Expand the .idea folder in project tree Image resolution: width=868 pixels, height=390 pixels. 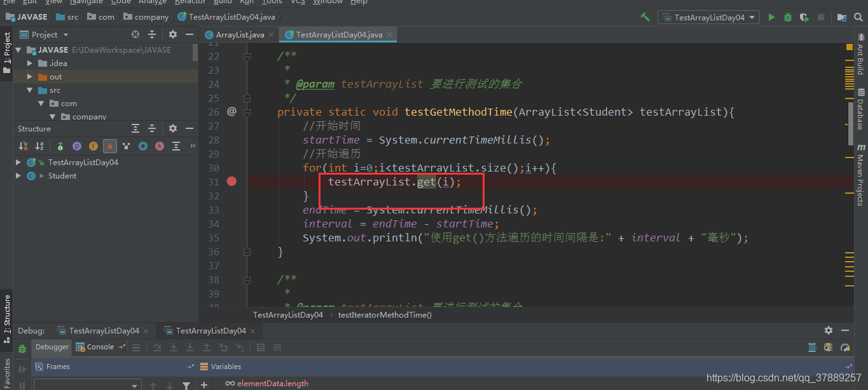click(x=30, y=63)
